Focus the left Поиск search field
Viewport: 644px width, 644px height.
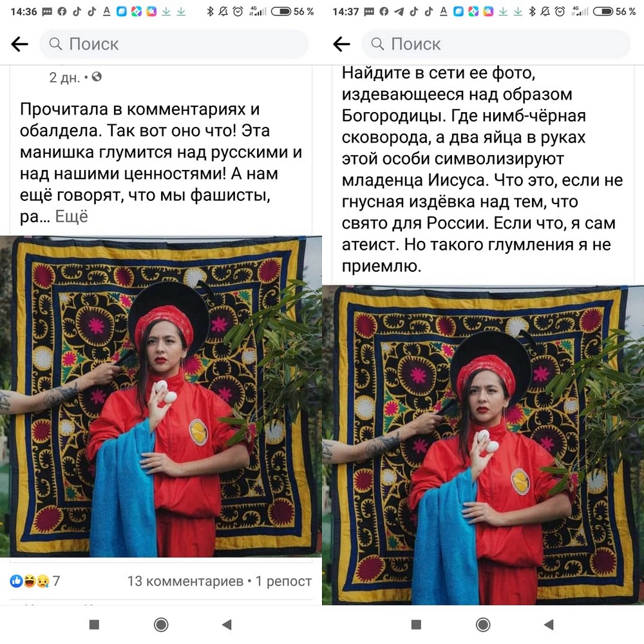(174, 44)
